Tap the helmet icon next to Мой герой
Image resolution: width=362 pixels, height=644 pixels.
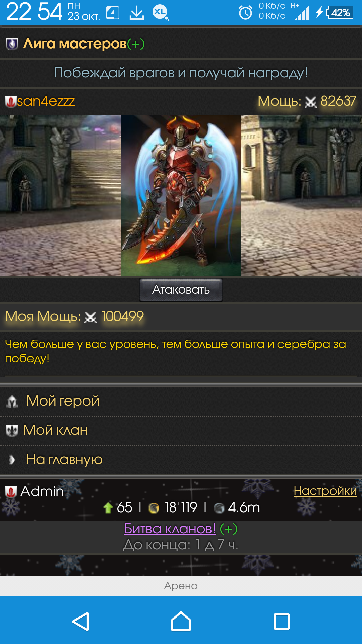[12, 401]
